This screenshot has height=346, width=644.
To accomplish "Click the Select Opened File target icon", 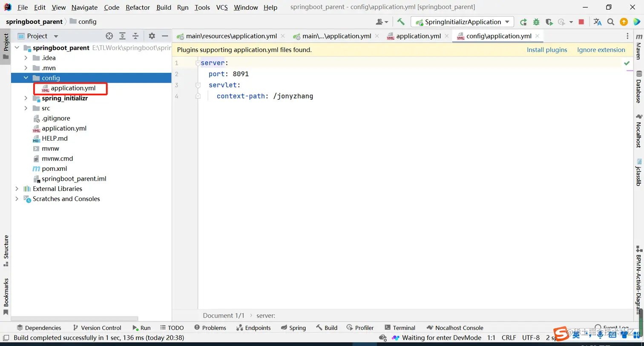I will (x=109, y=36).
